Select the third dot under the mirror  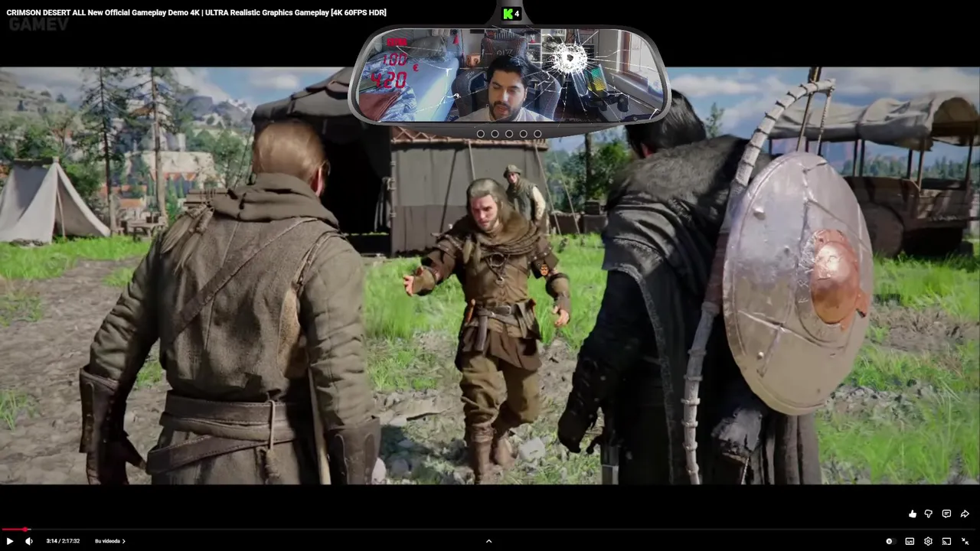point(509,134)
